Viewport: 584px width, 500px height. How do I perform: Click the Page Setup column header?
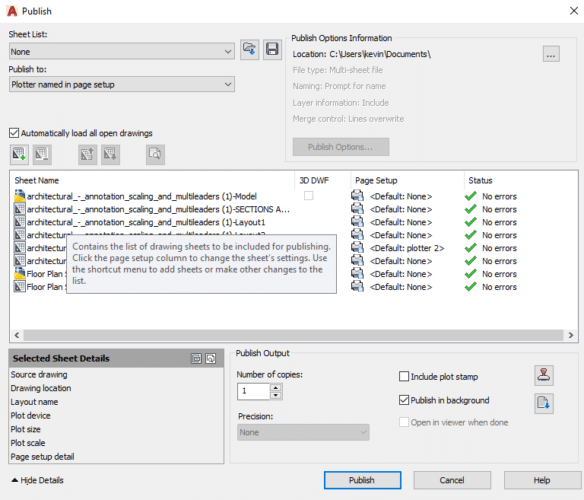click(376, 180)
